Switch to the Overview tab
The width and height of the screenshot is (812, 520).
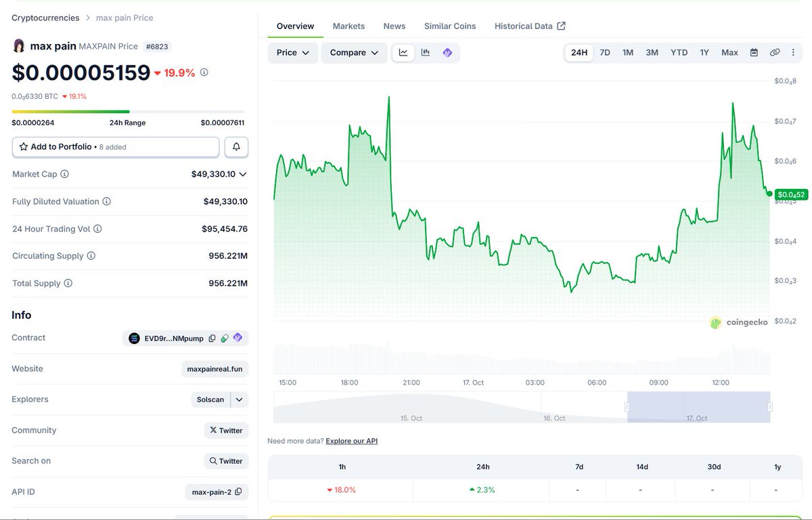point(295,26)
